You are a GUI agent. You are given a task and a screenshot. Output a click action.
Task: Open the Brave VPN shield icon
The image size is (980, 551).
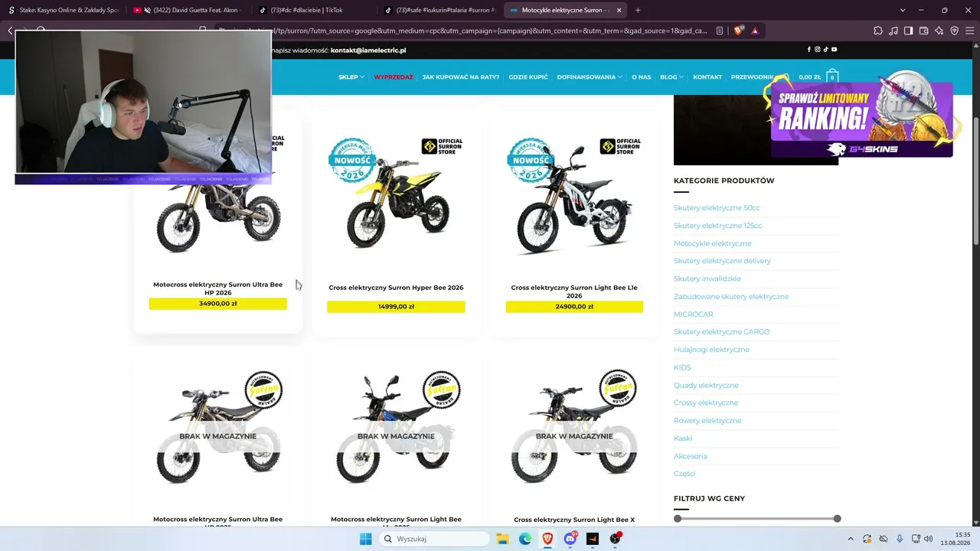click(955, 31)
